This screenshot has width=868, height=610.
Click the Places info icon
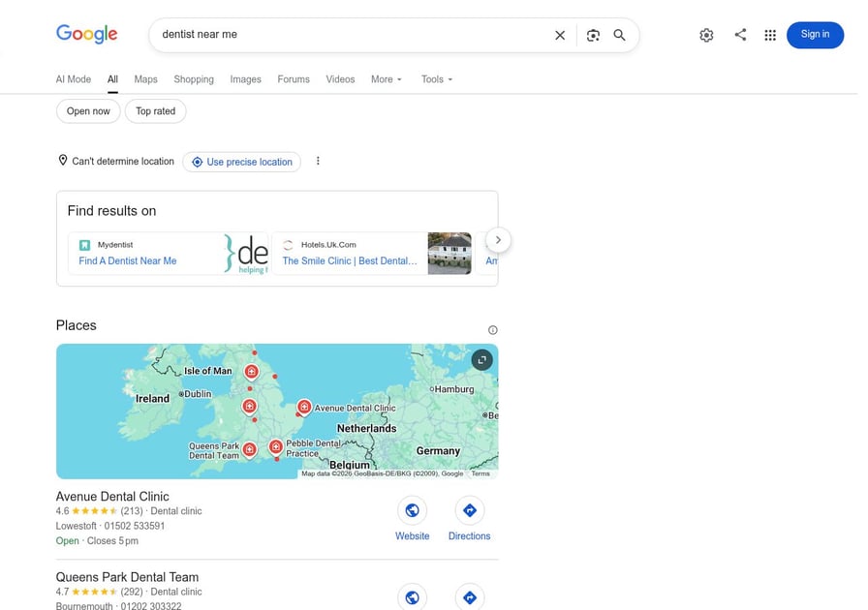pyautogui.click(x=493, y=330)
